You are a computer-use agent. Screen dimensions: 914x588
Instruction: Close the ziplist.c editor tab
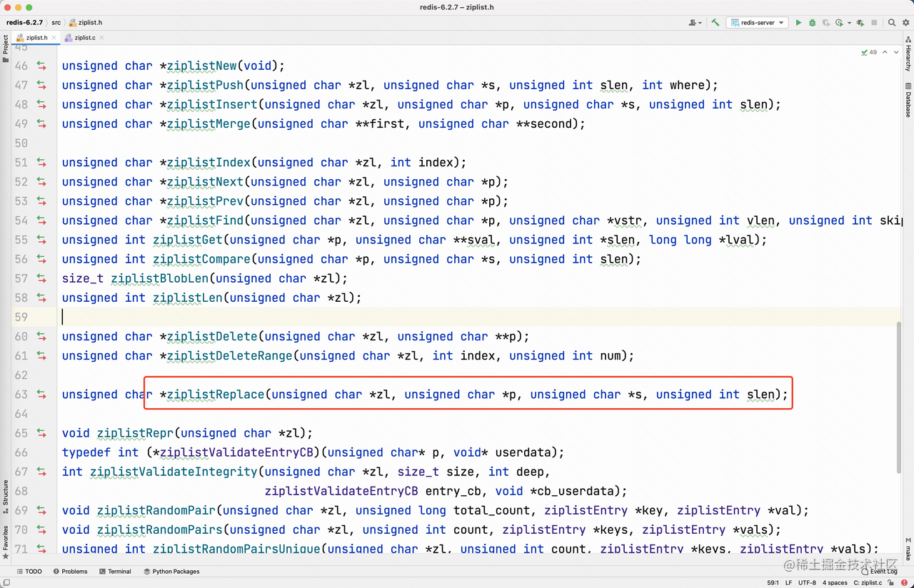(102, 37)
